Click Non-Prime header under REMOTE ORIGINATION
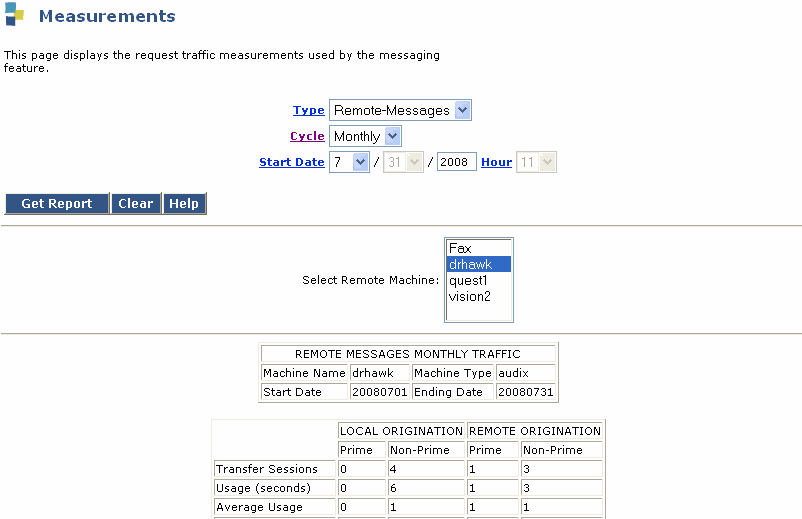This screenshot has height=519, width=802. [562, 450]
